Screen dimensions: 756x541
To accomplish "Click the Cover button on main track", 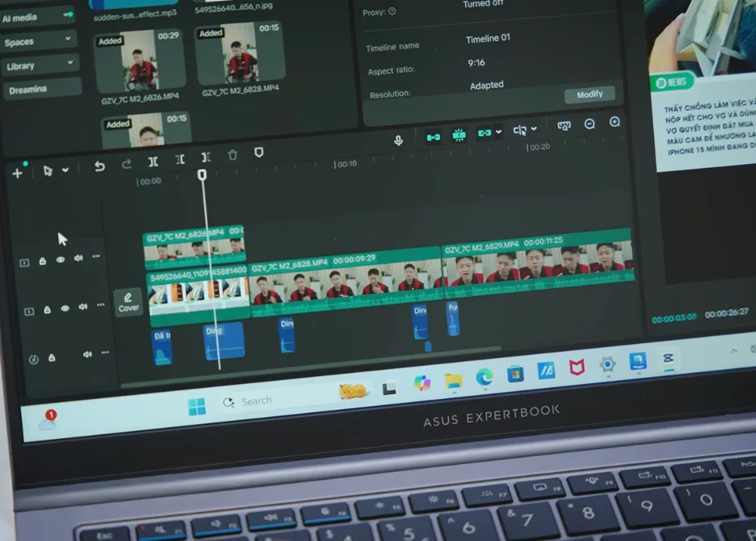I will pos(129,302).
